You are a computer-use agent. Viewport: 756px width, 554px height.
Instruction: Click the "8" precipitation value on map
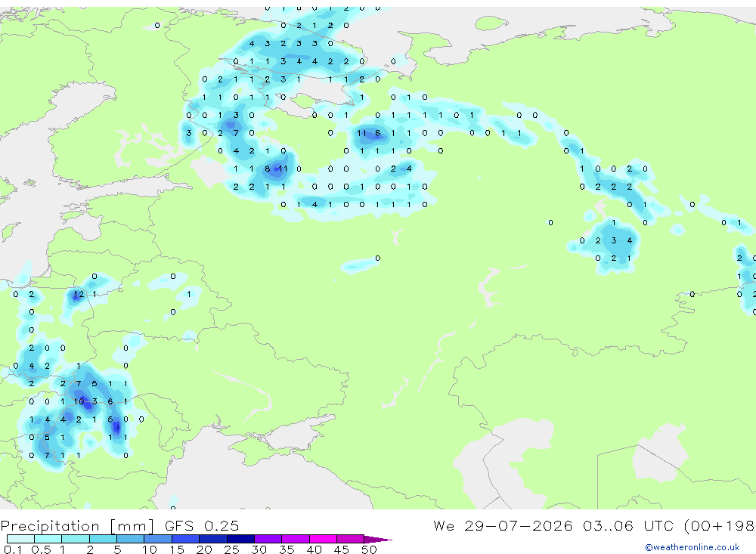(x=268, y=169)
